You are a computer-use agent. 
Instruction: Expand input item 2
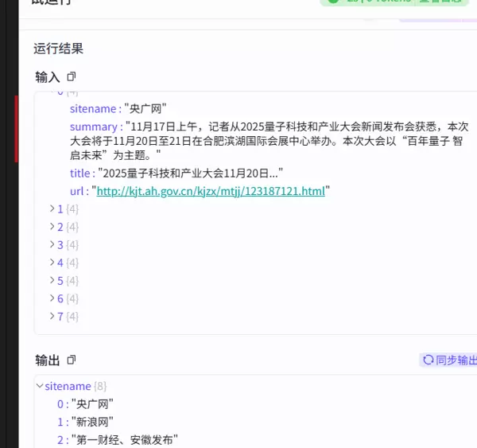coord(52,227)
